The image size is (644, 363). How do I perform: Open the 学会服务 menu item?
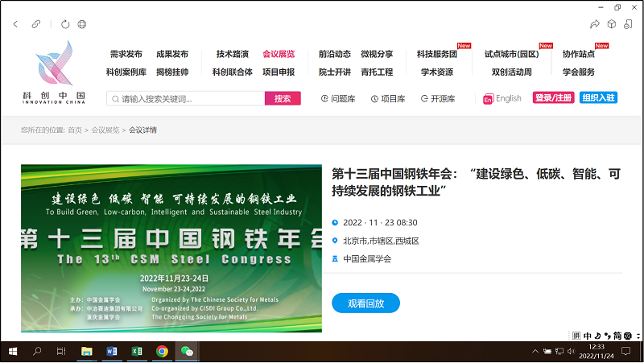[x=579, y=72]
